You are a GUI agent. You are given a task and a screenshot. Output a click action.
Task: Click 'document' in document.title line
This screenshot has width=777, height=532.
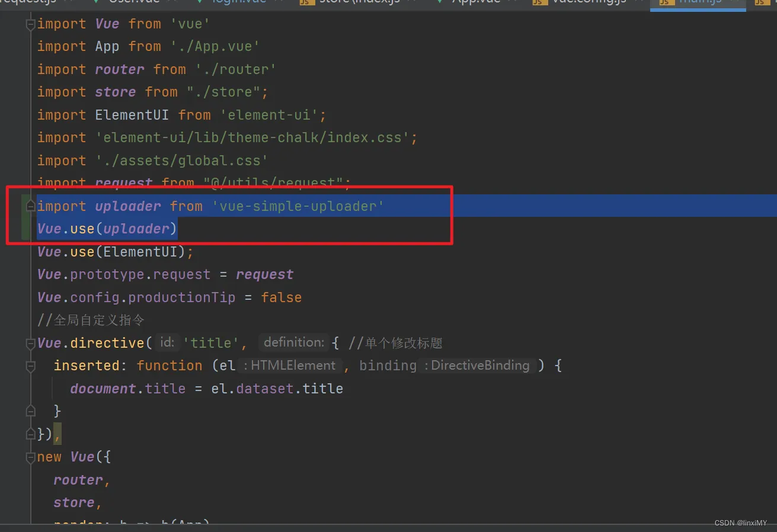point(103,389)
